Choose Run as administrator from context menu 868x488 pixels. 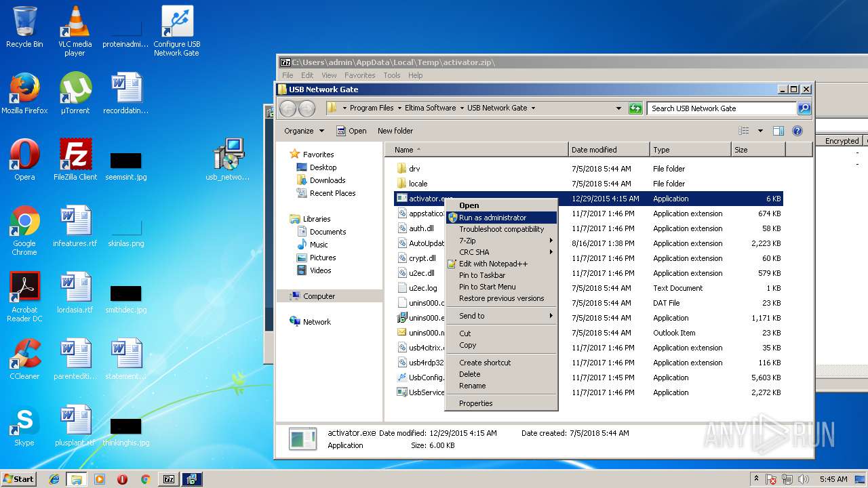501,218
